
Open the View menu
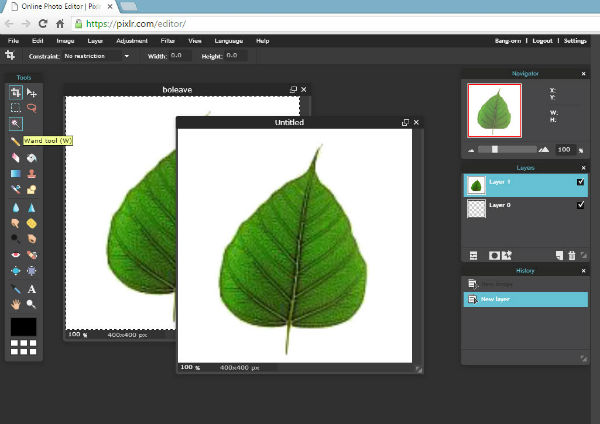click(195, 41)
